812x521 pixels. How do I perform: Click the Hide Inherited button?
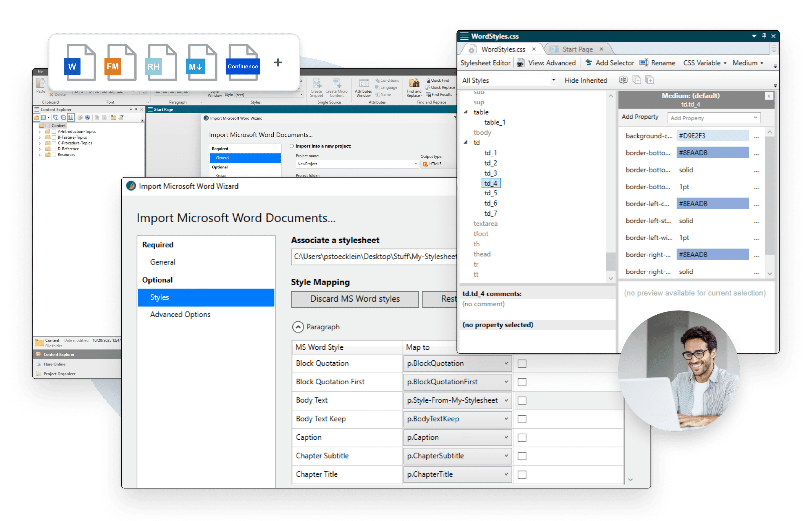[586, 80]
